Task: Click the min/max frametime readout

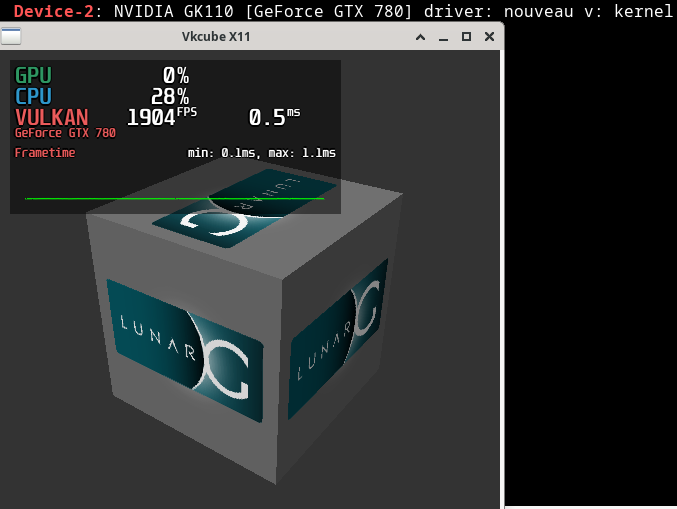Action: pos(262,153)
